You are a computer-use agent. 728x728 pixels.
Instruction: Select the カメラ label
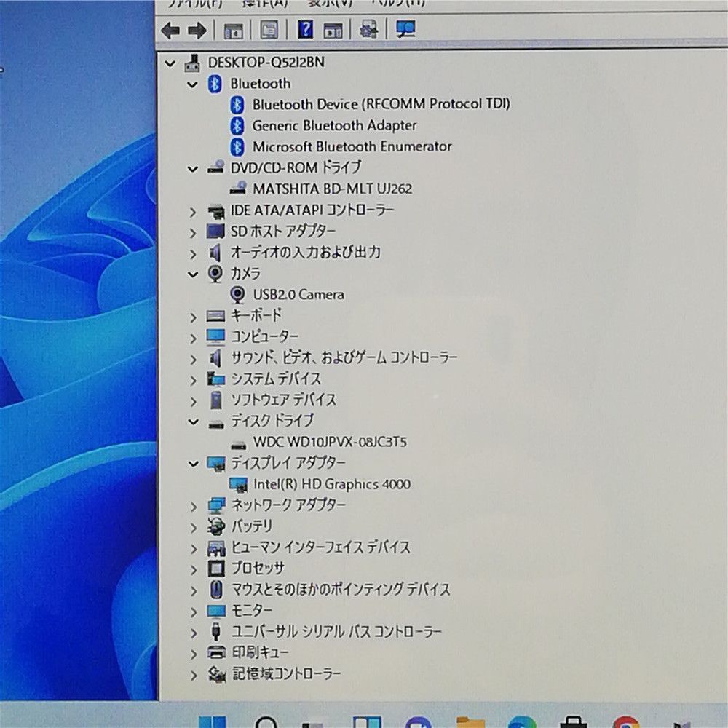245,274
